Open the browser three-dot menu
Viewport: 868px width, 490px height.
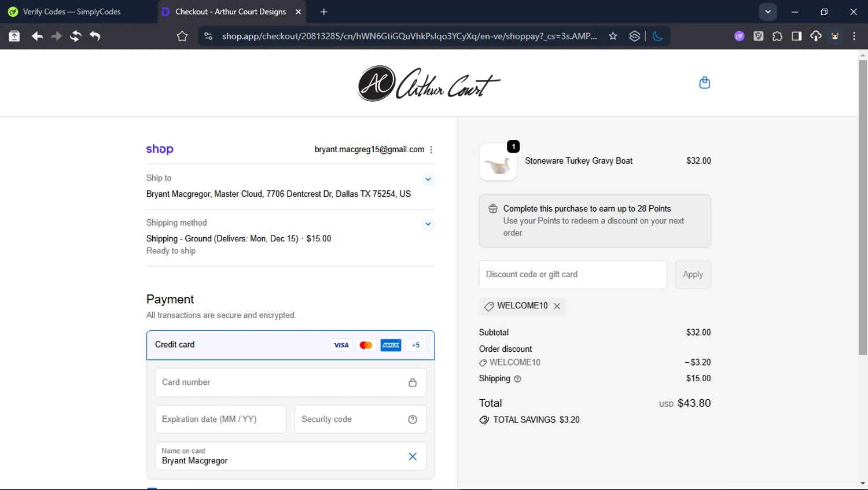[x=854, y=36]
